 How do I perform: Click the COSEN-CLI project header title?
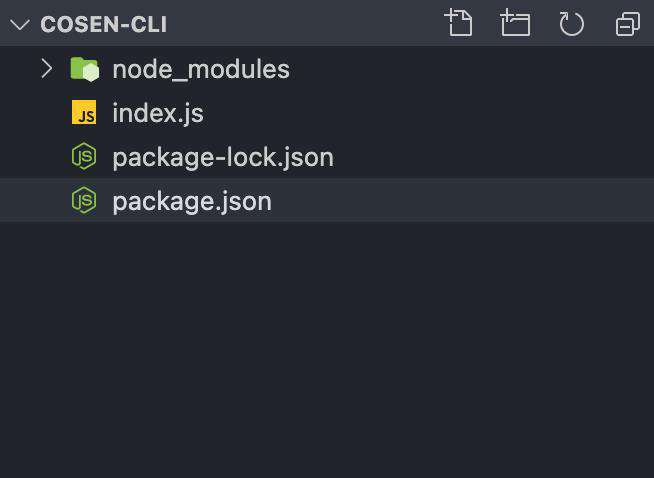[104, 25]
